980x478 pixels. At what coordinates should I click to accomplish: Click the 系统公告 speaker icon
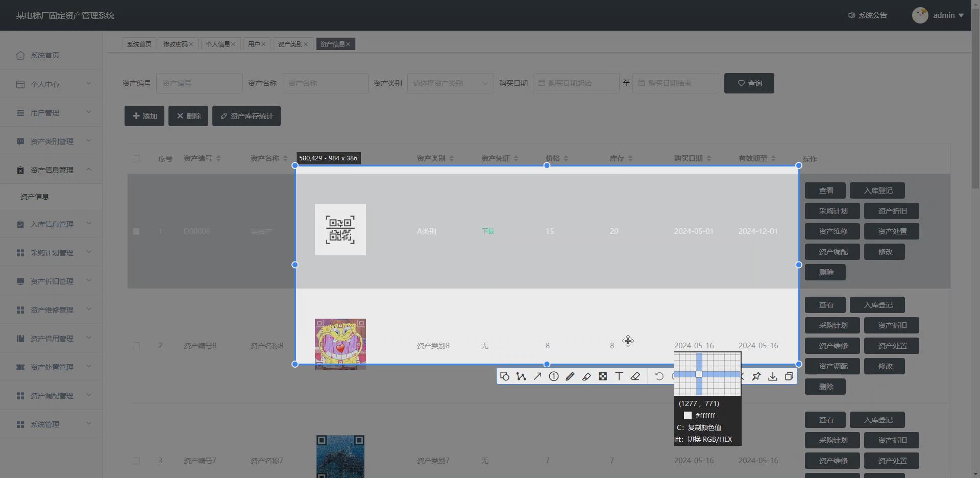tap(851, 15)
